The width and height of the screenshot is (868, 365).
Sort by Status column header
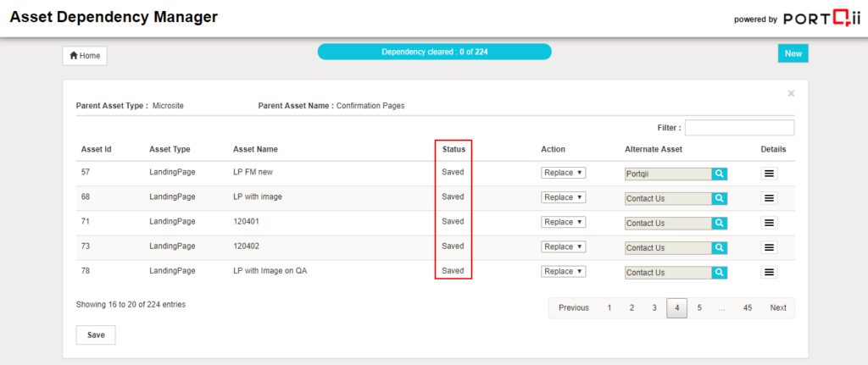point(454,149)
